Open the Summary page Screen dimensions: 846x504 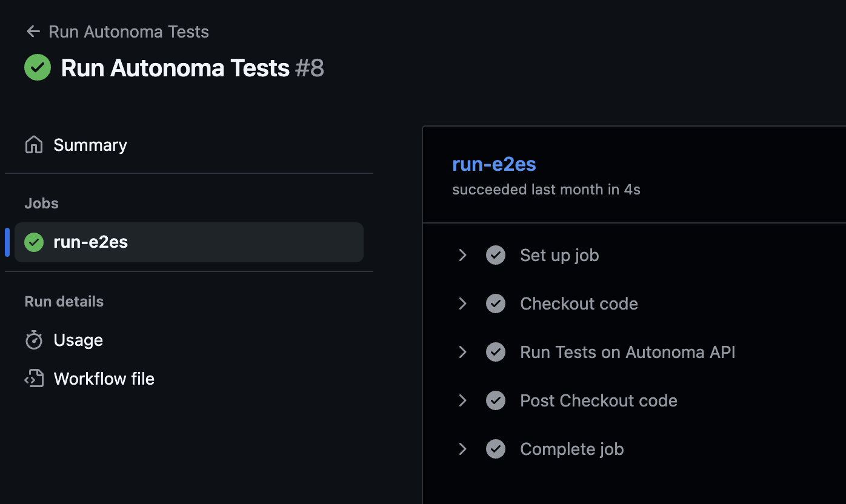pyautogui.click(x=90, y=144)
